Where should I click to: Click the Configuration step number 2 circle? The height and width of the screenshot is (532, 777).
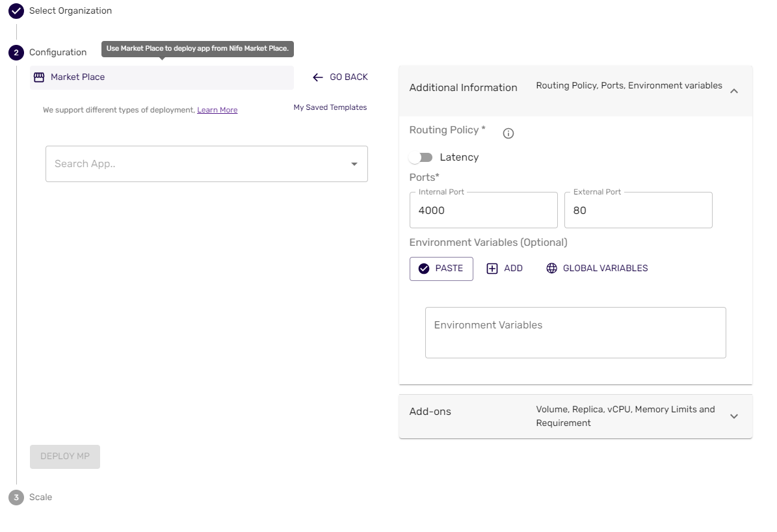[16, 52]
